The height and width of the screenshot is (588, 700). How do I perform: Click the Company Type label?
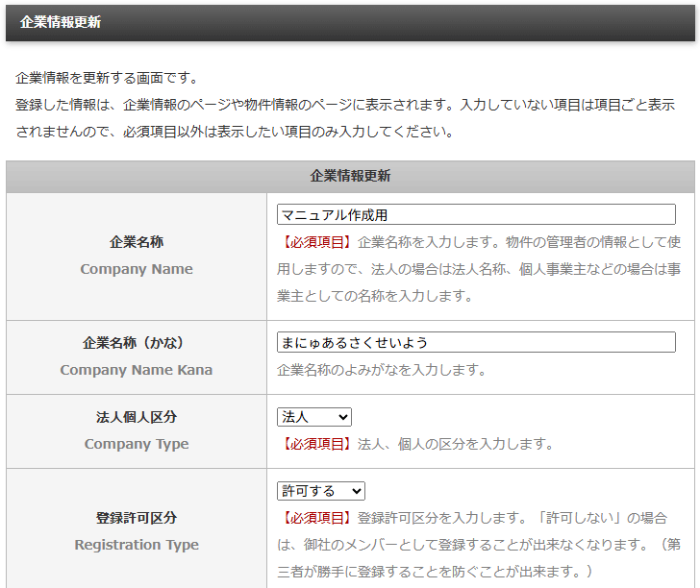point(137,444)
